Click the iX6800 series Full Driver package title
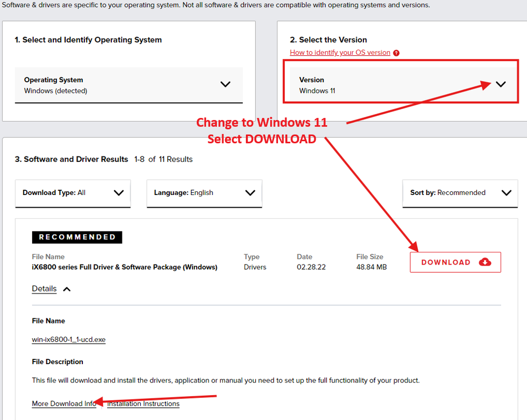This screenshot has height=420, width=527. click(x=124, y=267)
